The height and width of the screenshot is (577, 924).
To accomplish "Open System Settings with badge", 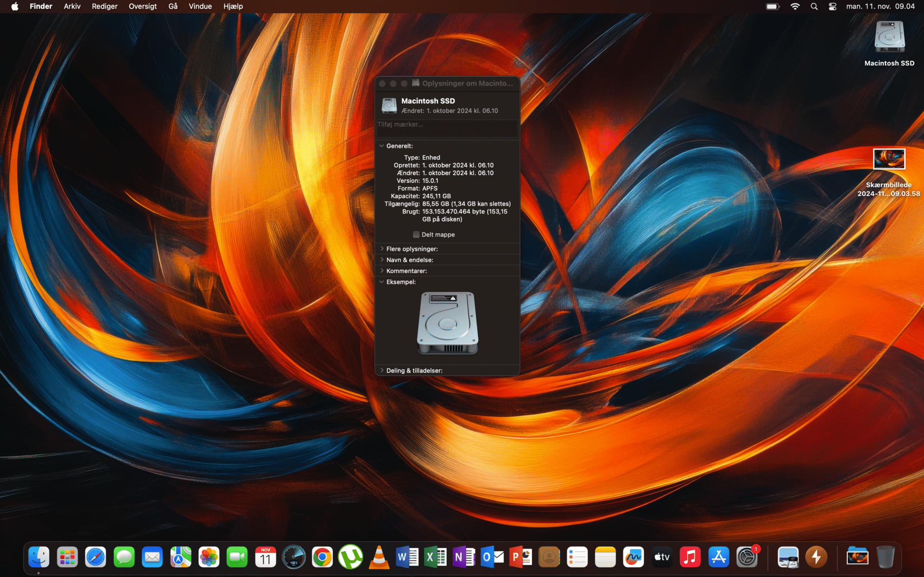I will pyautogui.click(x=747, y=557).
